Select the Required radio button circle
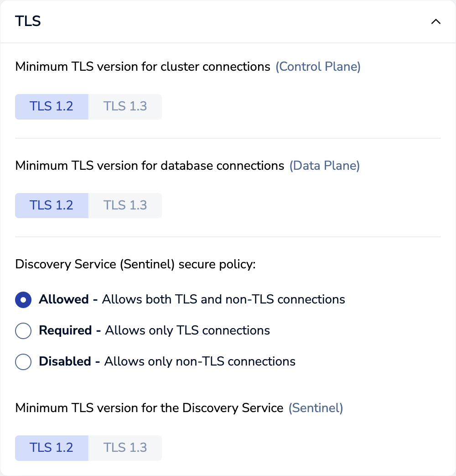456x476 pixels. click(x=23, y=330)
